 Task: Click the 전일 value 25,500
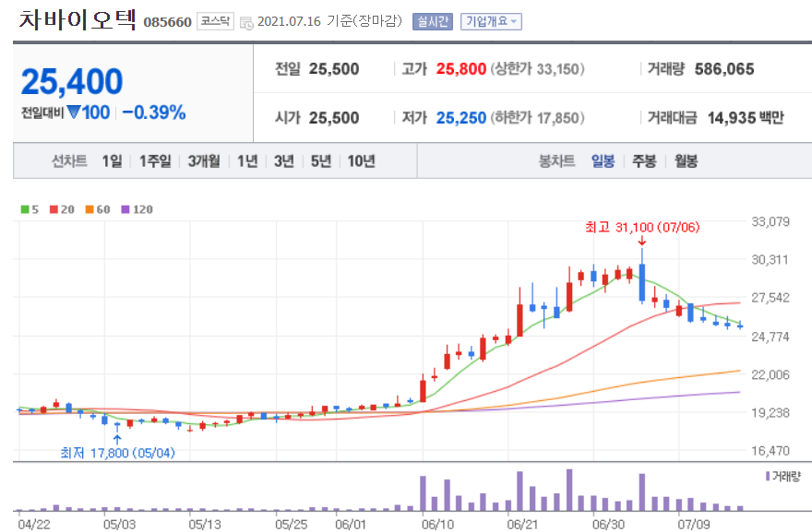(334, 69)
